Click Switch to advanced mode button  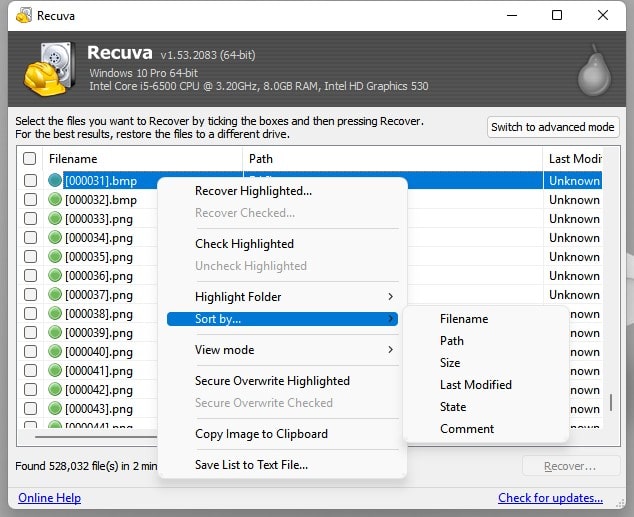pos(553,127)
